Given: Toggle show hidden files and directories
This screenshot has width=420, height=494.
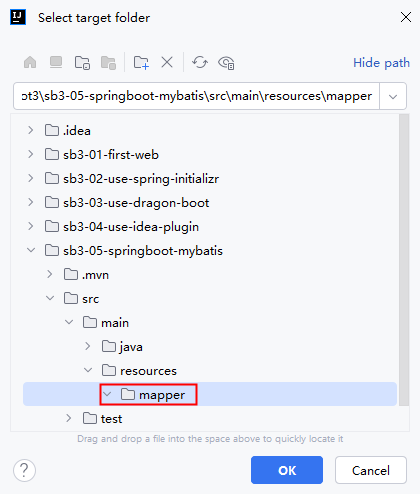Looking at the screenshot, I should (226, 63).
